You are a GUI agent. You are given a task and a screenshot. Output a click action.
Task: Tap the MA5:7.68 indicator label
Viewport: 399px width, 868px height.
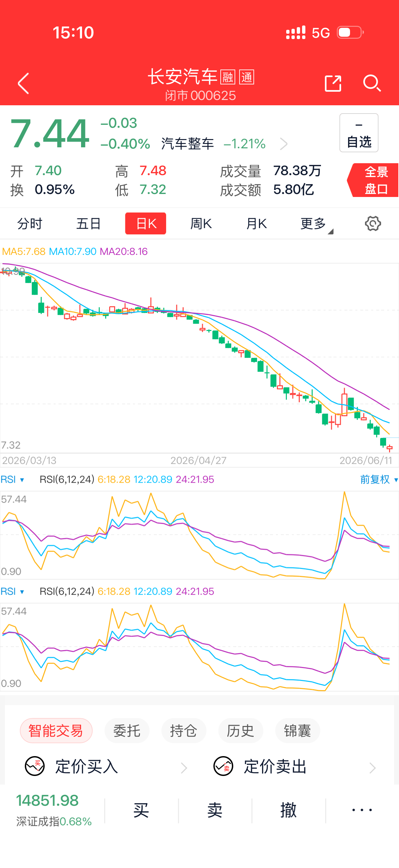coord(23,251)
